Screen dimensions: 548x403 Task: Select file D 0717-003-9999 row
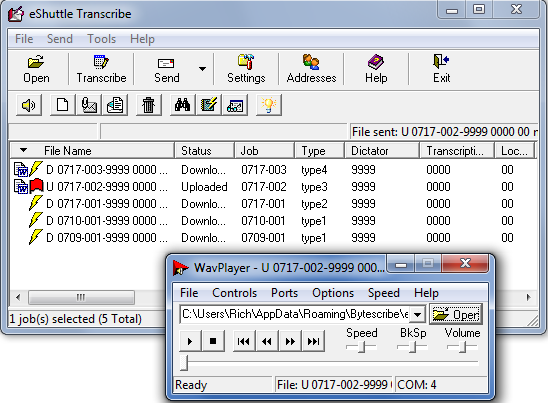pyautogui.click(x=273, y=170)
